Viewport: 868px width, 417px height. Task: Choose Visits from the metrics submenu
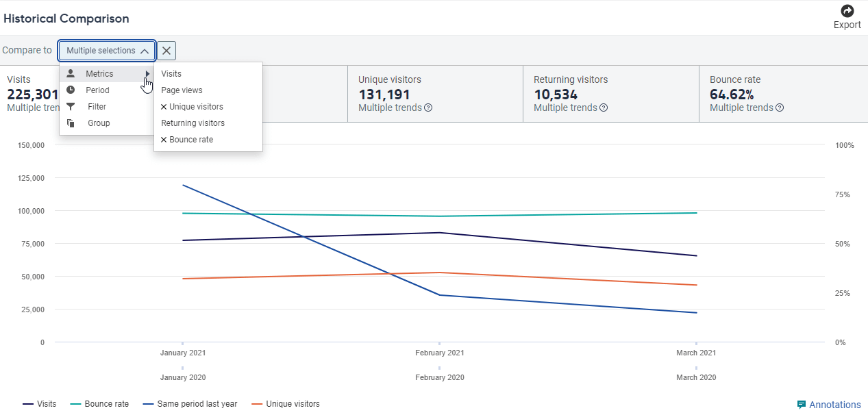point(171,74)
